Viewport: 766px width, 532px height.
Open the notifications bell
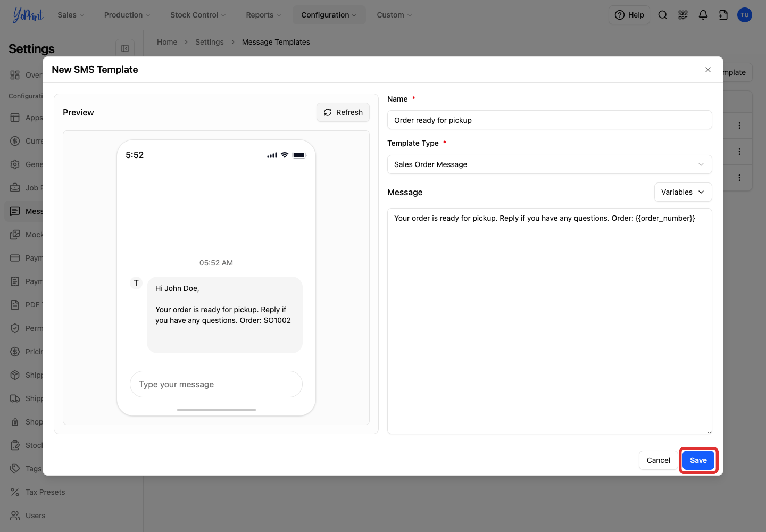click(703, 15)
